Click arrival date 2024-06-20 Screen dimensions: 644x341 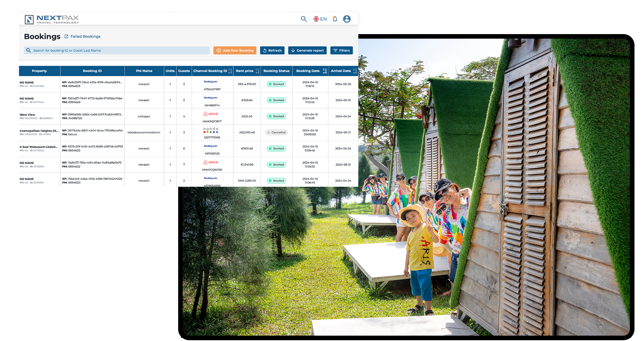(343, 84)
